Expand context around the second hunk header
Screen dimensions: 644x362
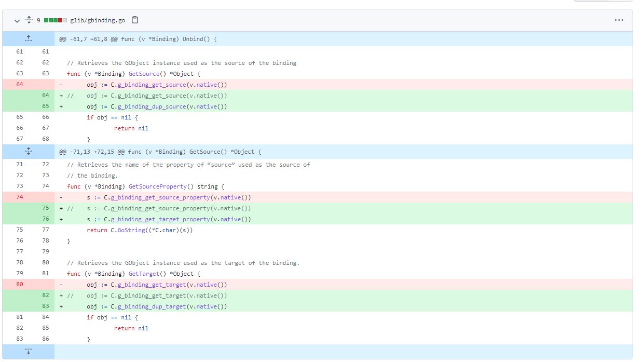29,151
